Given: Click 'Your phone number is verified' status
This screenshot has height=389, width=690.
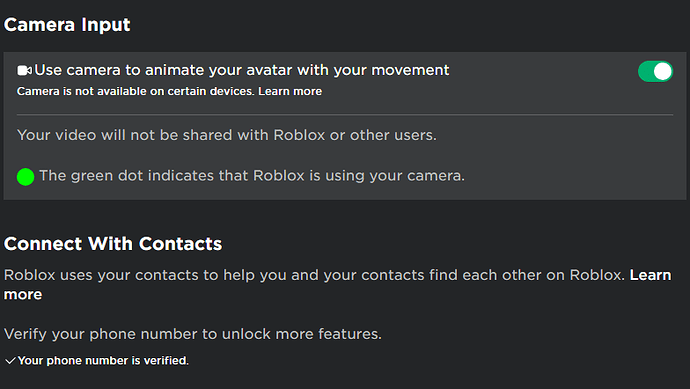Looking at the screenshot, I should (103, 361).
